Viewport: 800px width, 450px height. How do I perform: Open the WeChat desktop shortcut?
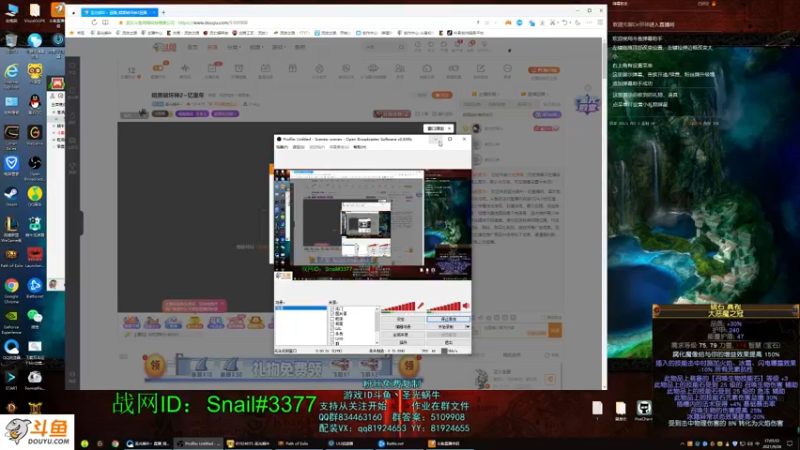[35, 316]
